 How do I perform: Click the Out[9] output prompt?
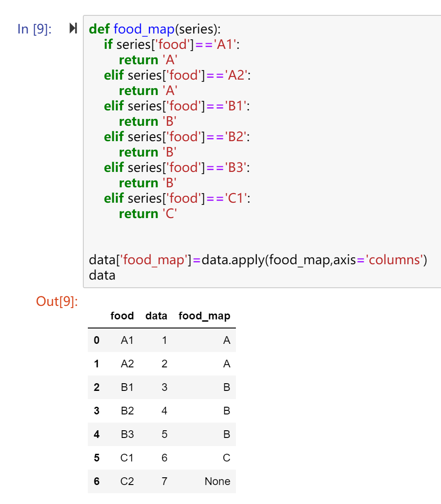57,301
